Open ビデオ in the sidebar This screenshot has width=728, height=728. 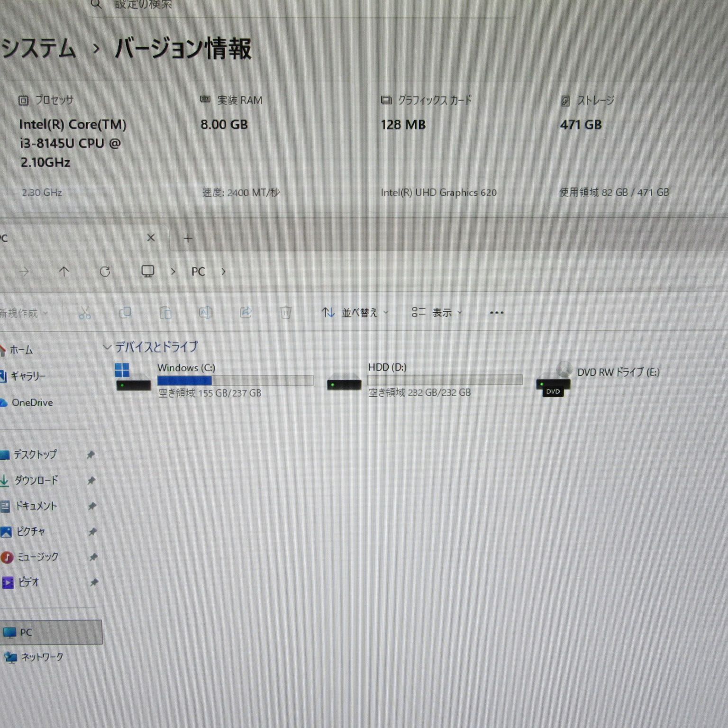pyautogui.click(x=28, y=582)
